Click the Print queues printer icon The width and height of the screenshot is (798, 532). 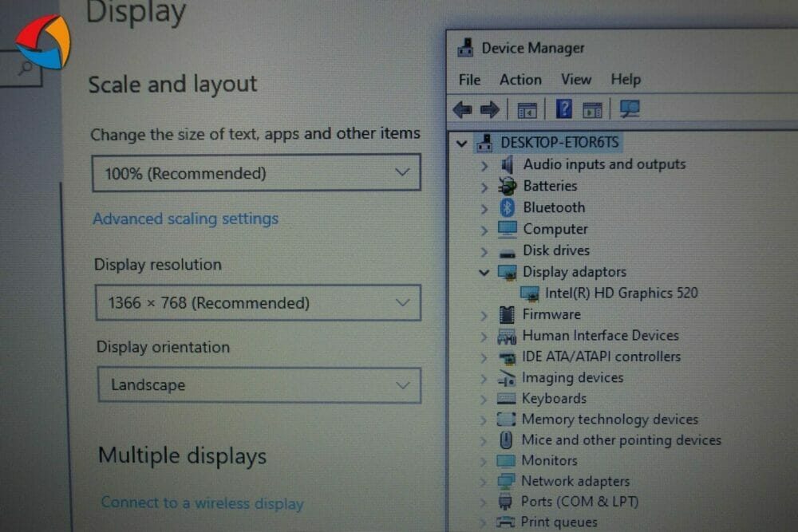505,522
